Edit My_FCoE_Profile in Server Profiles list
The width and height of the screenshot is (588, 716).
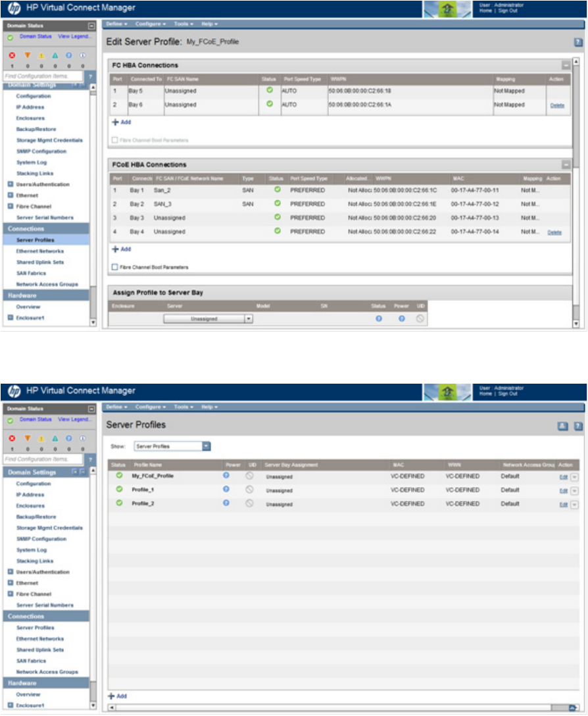pyautogui.click(x=564, y=477)
